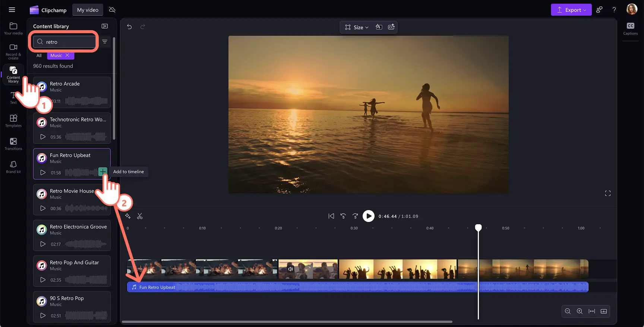Open the user profile avatar
The width and height of the screenshot is (644, 327).
point(632,9)
